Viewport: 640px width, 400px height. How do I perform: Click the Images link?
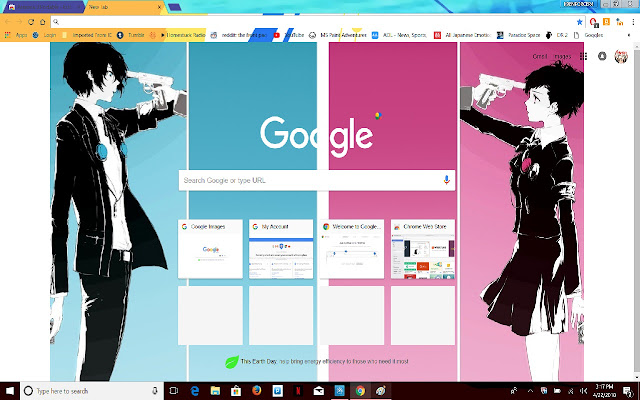562,56
